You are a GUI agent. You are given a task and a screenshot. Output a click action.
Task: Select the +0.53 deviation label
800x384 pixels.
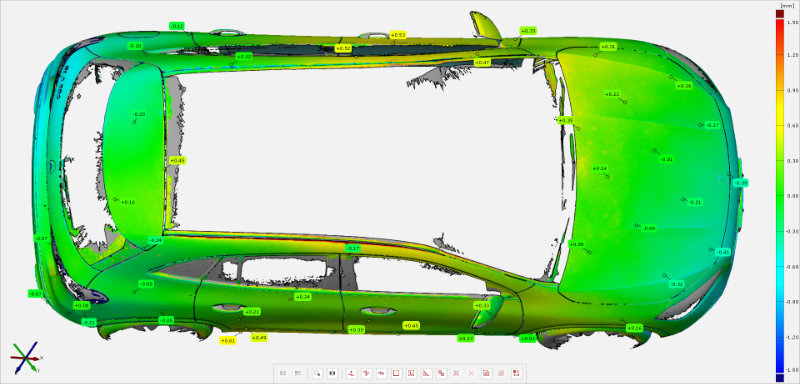pyautogui.click(x=397, y=35)
